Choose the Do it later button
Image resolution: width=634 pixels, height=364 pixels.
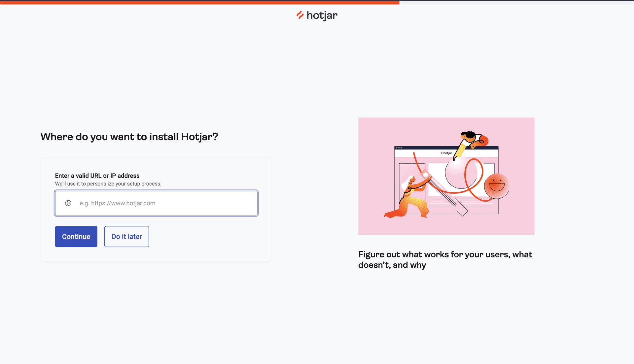pos(126,237)
